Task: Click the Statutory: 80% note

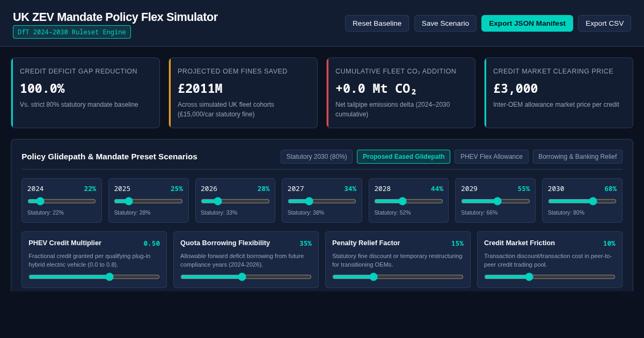Action: (566, 212)
